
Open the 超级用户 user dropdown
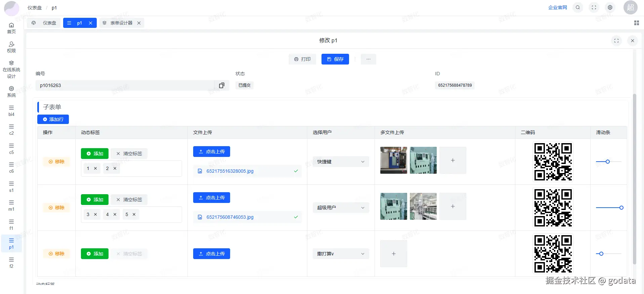pyautogui.click(x=341, y=208)
